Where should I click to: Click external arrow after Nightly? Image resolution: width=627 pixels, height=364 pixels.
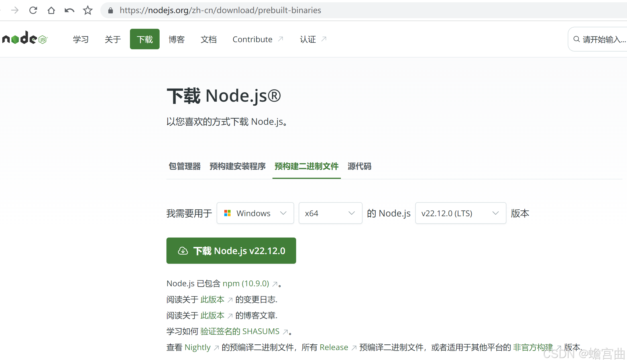click(216, 348)
